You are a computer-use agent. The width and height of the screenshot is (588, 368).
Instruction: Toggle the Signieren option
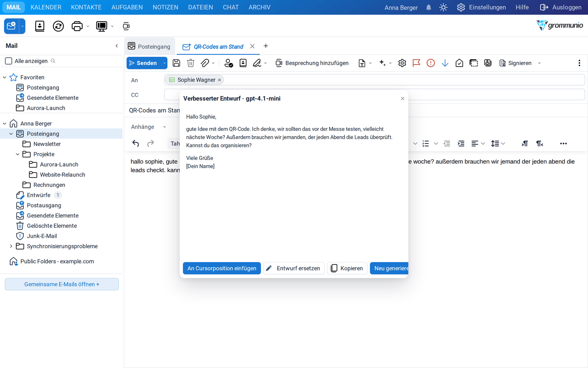click(515, 63)
